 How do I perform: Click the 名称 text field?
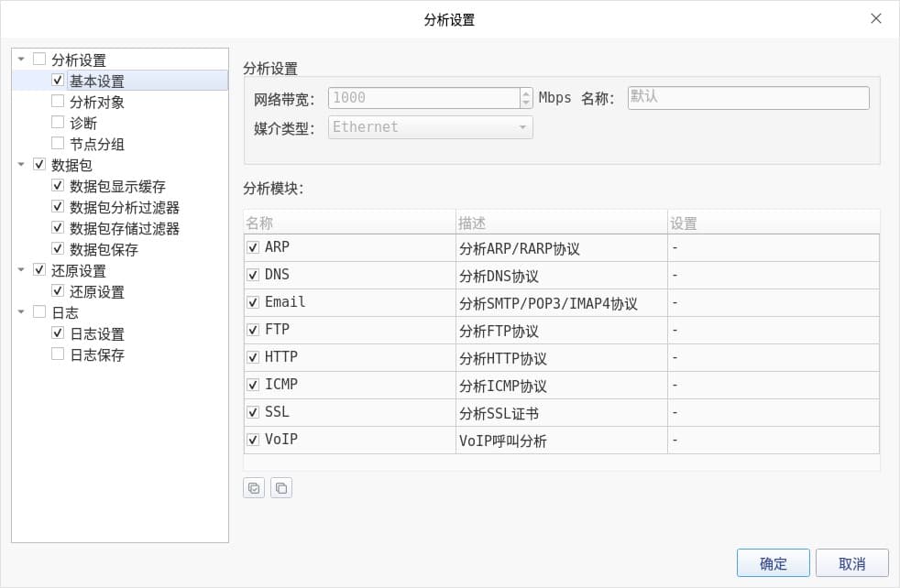click(x=748, y=98)
